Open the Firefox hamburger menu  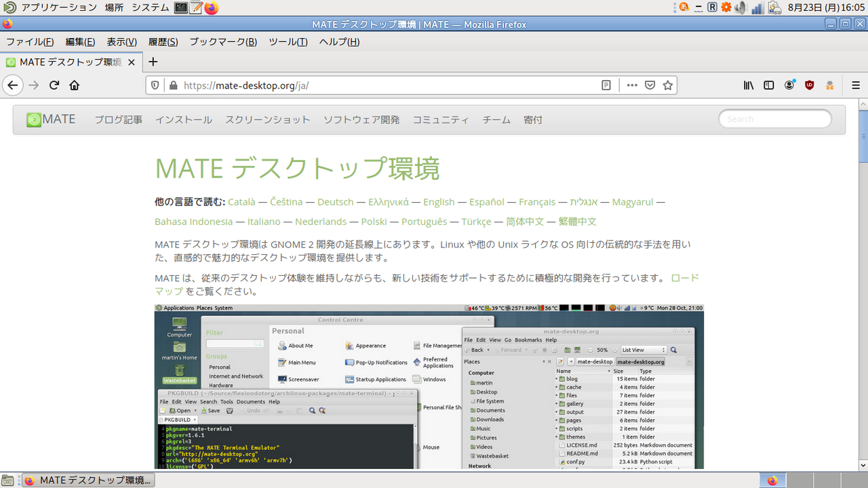click(856, 85)
